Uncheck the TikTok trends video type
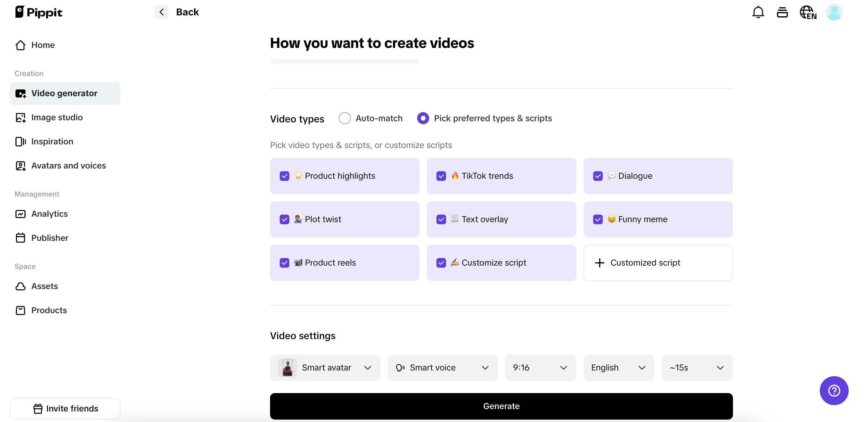 [442, 176]
